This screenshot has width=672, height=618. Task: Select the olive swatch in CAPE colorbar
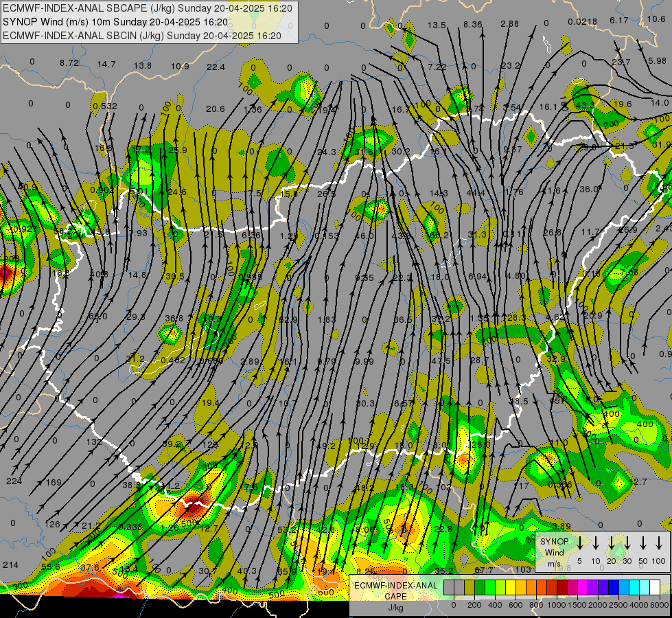[x=470, y=588]
